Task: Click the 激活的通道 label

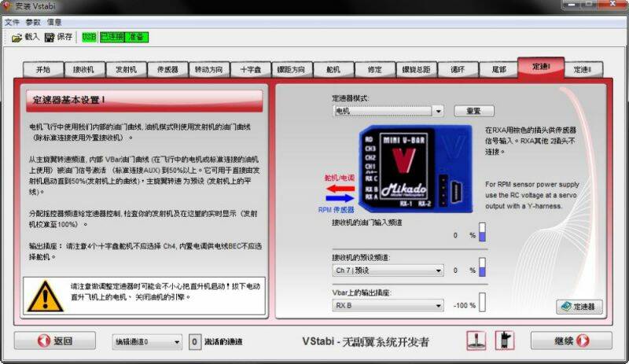Action: (223, 342)
